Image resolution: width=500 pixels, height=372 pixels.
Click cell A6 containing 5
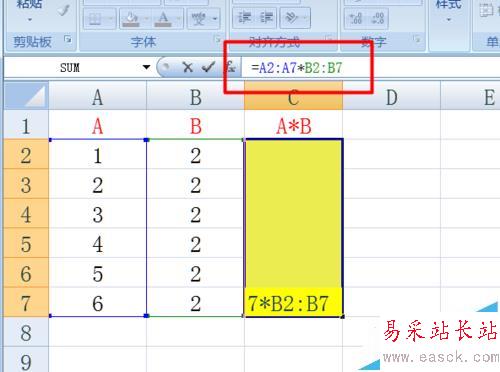click(x=98, y=273)
